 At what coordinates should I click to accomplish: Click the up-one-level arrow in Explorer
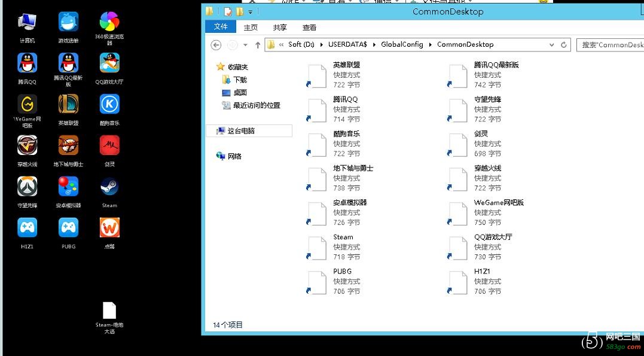(x=258, y=45)
